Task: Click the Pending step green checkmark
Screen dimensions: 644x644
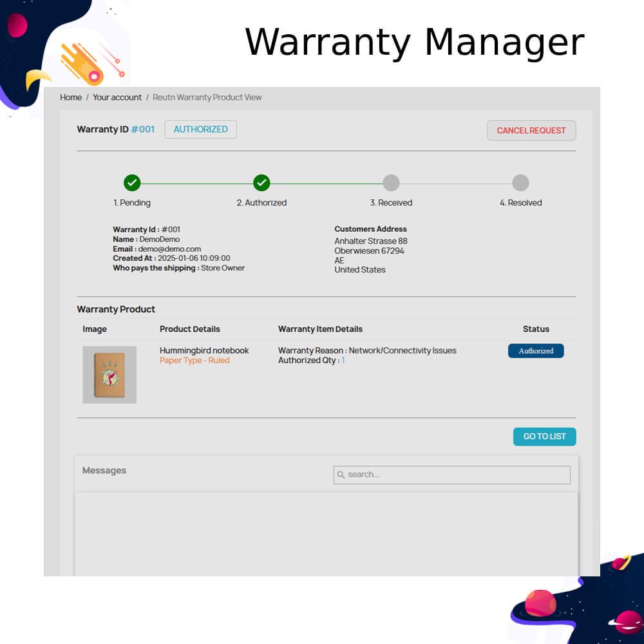Action: pos(132,183)
